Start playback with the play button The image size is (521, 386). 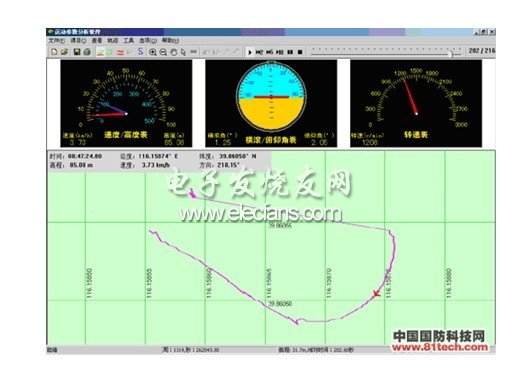250,52
